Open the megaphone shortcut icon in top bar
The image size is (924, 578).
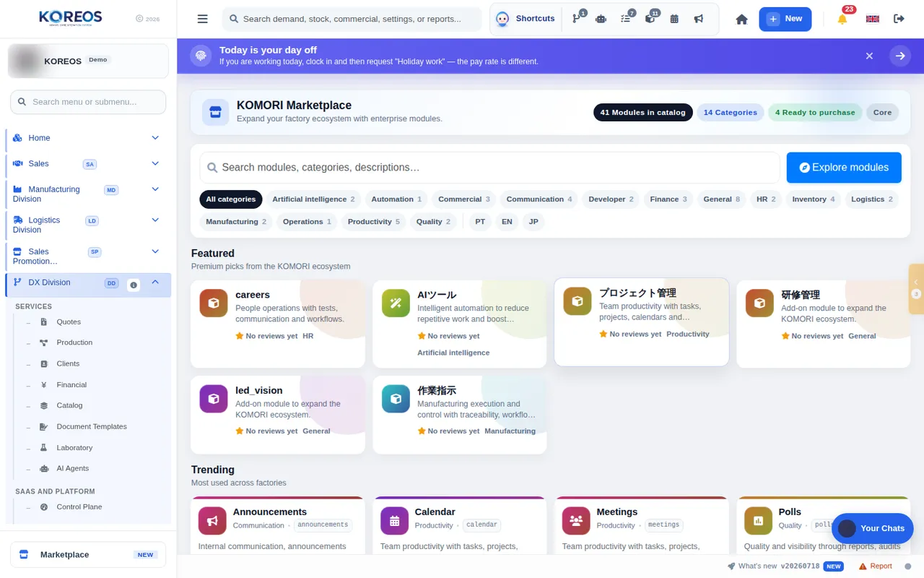(x=699, y=19)
